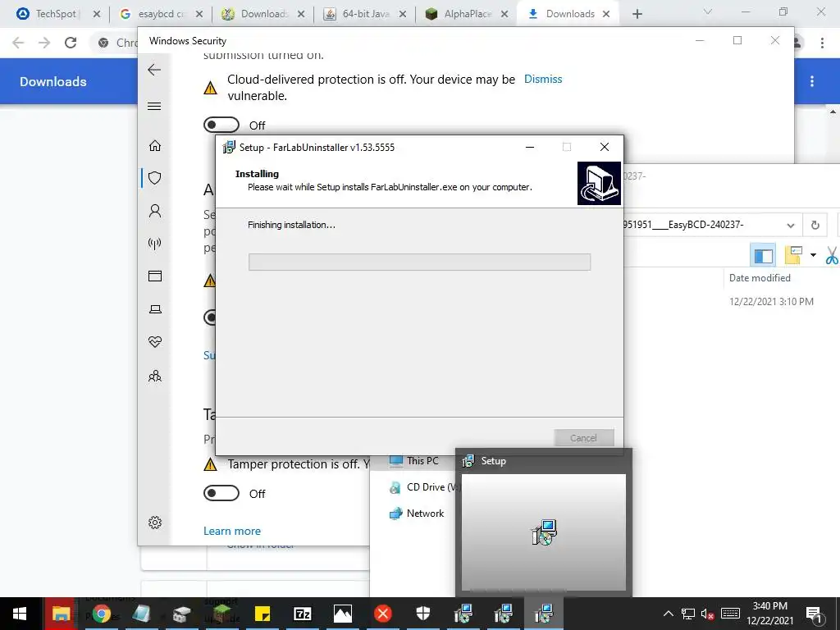Open 7-Zip from the taskbar
The image size is (840, 630).
[x=303, y=614]
